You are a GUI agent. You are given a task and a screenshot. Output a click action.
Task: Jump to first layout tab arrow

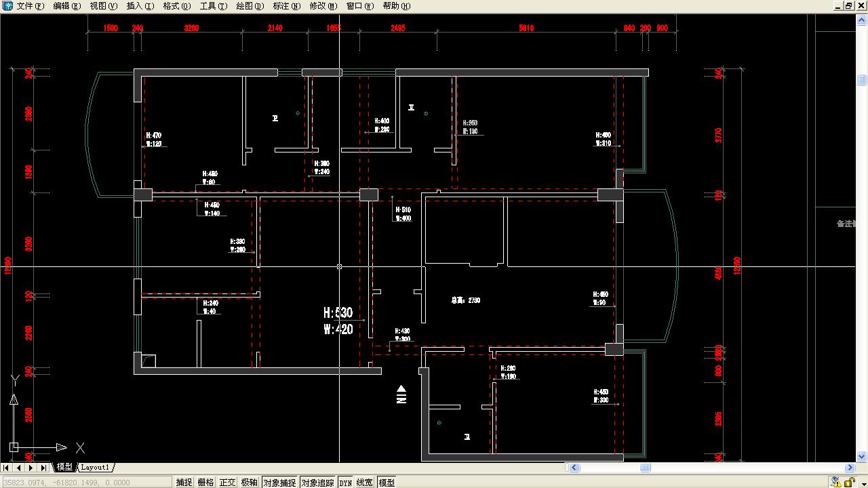(7, 468)
